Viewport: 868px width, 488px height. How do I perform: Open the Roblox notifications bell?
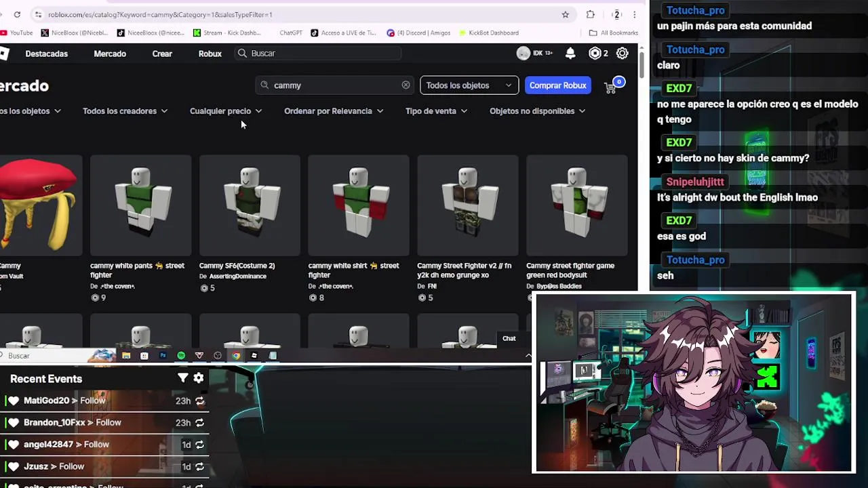[570, 54]
